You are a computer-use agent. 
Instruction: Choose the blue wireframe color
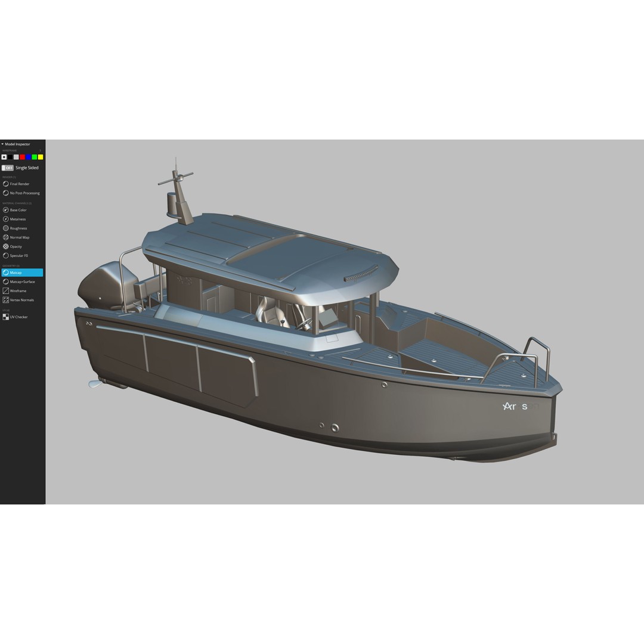(x=29, y=157)
